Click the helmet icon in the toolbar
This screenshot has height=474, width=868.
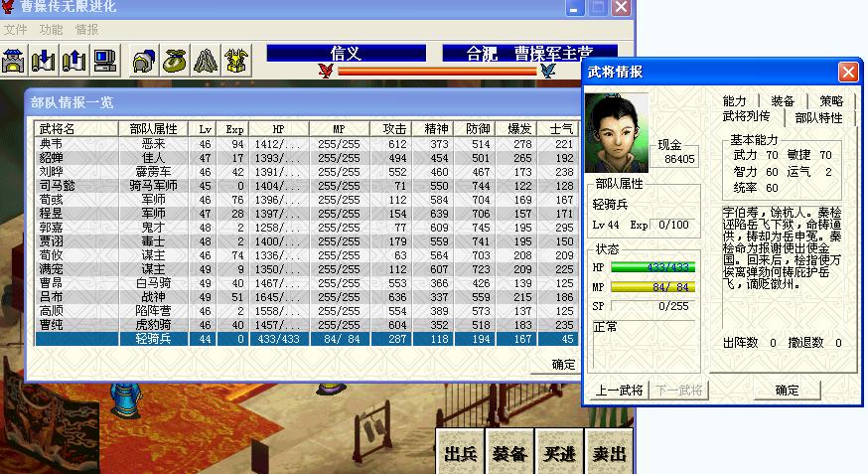[x=144, y=61]
